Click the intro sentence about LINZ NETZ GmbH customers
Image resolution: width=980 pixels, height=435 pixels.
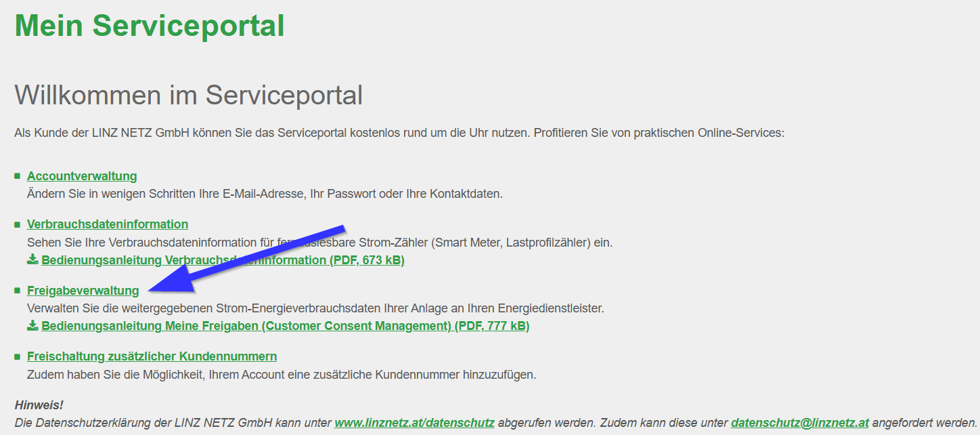pos(399,133)
